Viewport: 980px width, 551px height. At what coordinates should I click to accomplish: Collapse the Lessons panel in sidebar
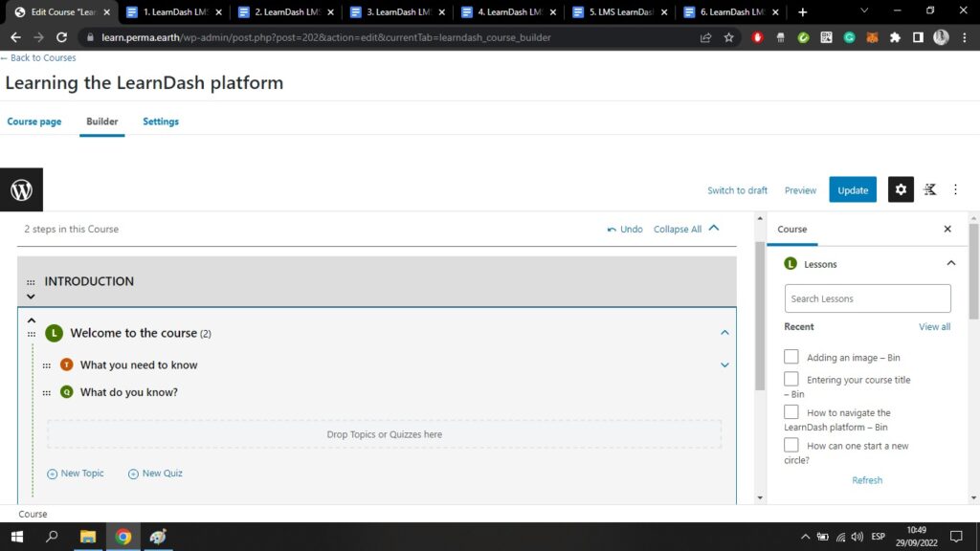pos(950,263)
